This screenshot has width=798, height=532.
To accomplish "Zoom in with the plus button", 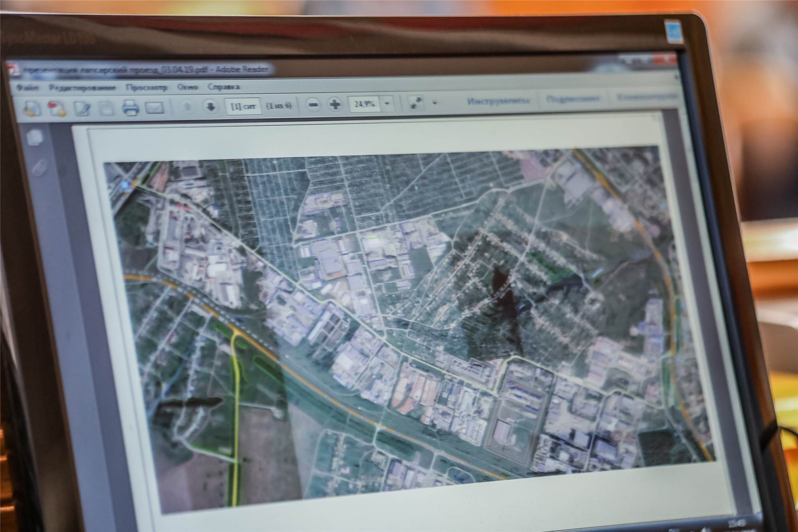I will [x=335, y=105].
